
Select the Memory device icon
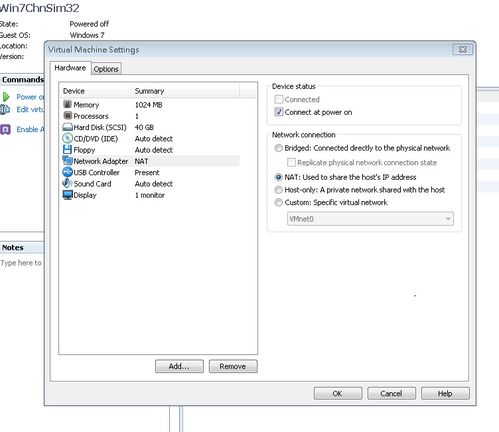68,104
